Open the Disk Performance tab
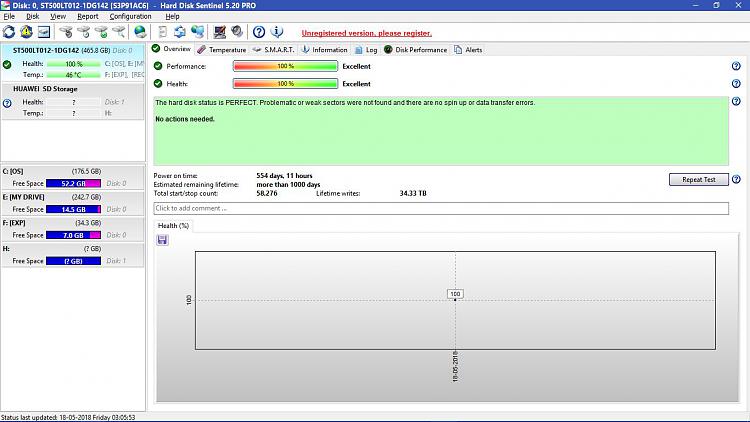Image resolution: width=750 pixels, height=422 pixels. pos(415,50)
